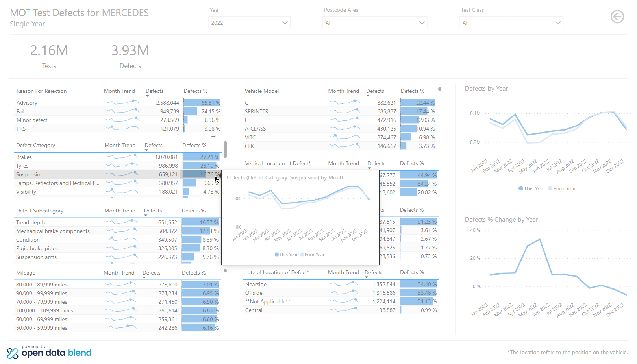Screen dimensions: 637x364
Task: Select the CLK vehicle model
Action: tap(340, 146)
